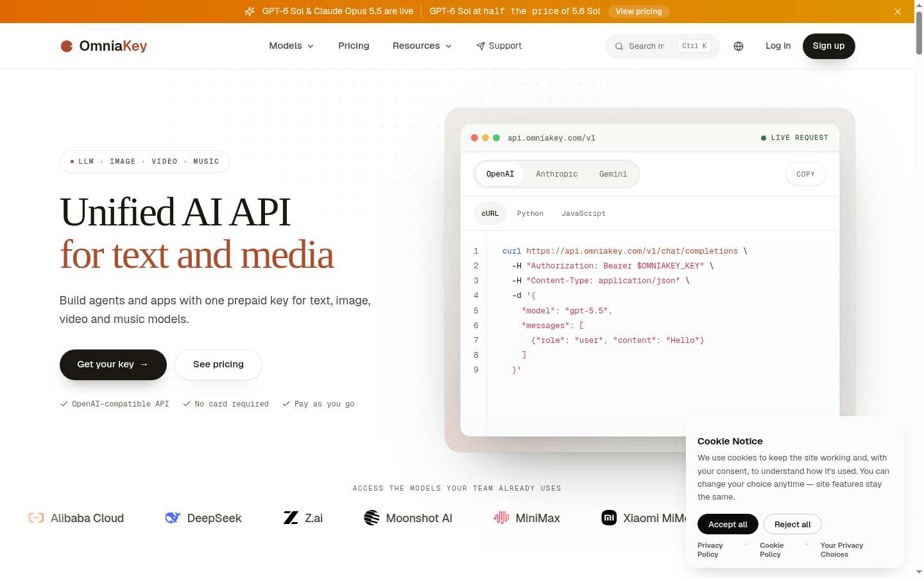This screenshot has width=924, height=578.
Task: Click the sparkle icon in the banner
Action: pos(250,12)
